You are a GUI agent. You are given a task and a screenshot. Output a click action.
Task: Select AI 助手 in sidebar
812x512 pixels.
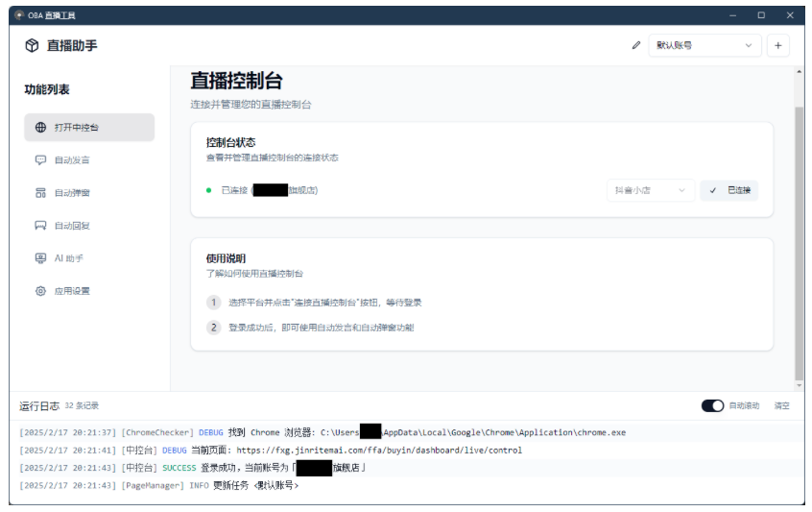coord(89,258)
